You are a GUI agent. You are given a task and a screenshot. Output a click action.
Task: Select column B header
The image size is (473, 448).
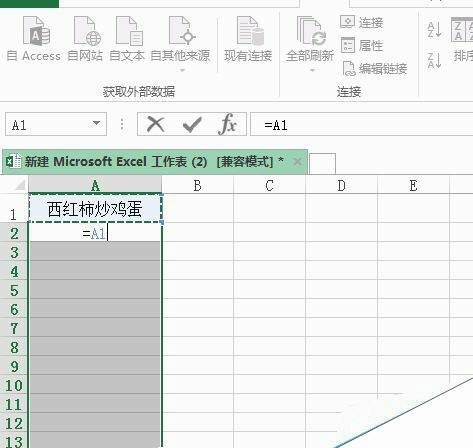(198, 185)
